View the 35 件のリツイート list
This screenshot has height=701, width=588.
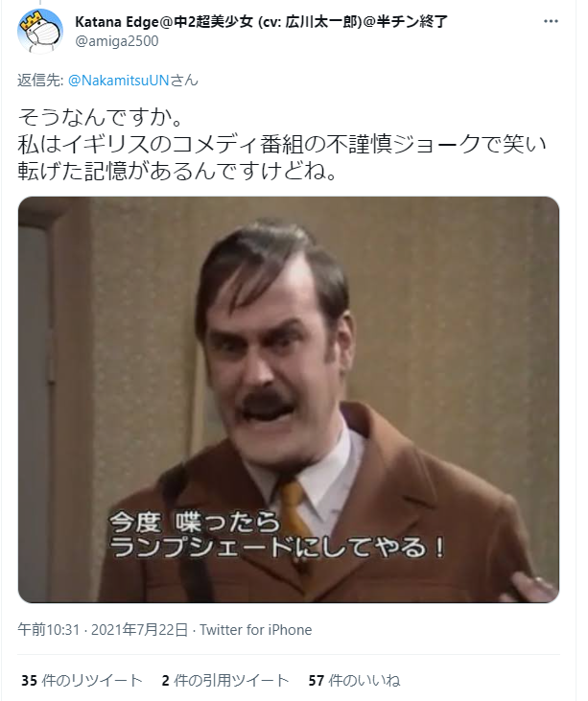tap(82, 681)
